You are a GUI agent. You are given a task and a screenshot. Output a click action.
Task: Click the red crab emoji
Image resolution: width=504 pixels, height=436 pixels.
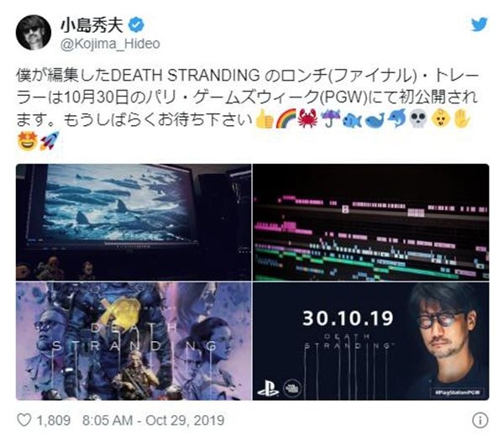(x=308, y=119)
